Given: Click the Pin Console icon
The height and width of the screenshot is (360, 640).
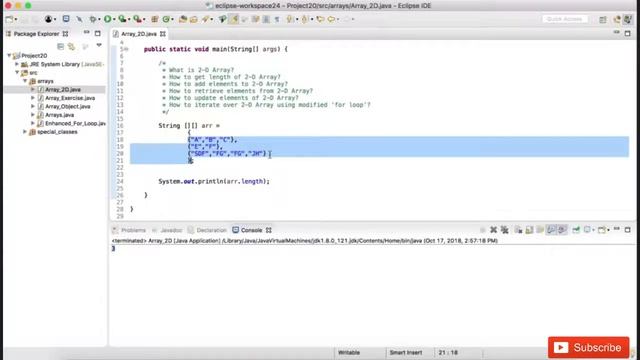Looking at the screenshot, I should coord(576,230).
